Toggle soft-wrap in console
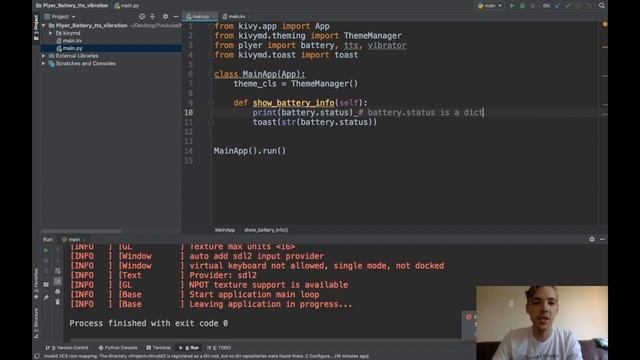 58,271
